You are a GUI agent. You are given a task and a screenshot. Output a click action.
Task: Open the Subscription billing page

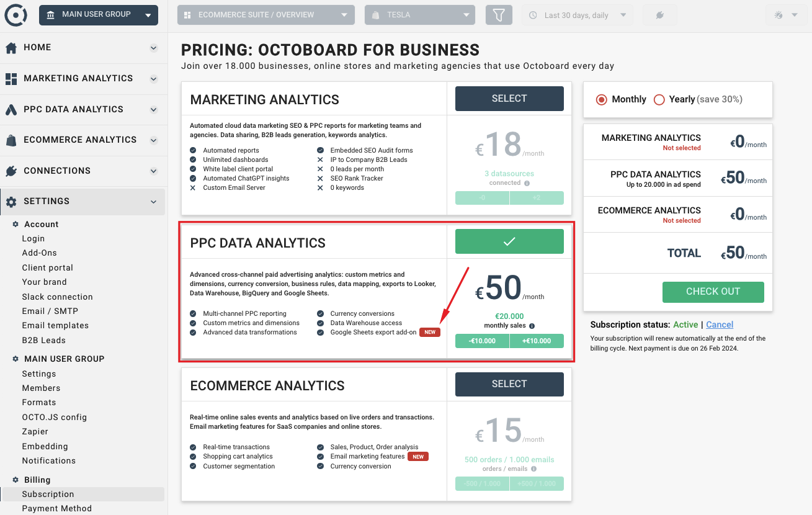pos(48,495)
